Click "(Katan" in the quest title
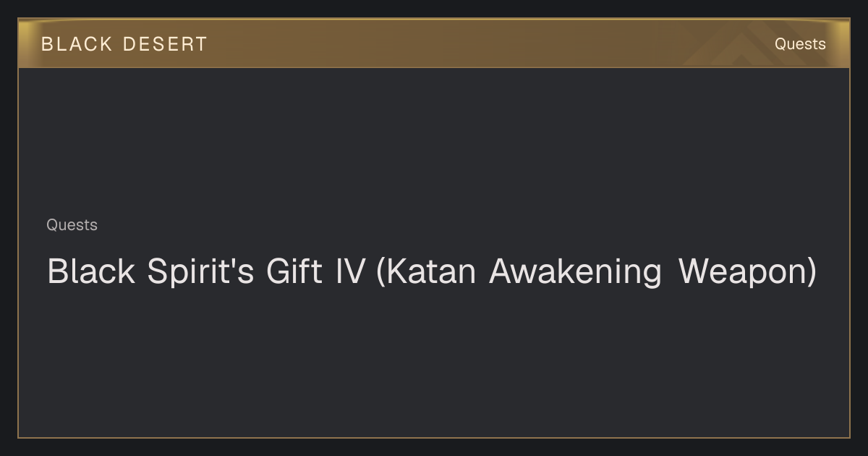 [x=426, y=271]
